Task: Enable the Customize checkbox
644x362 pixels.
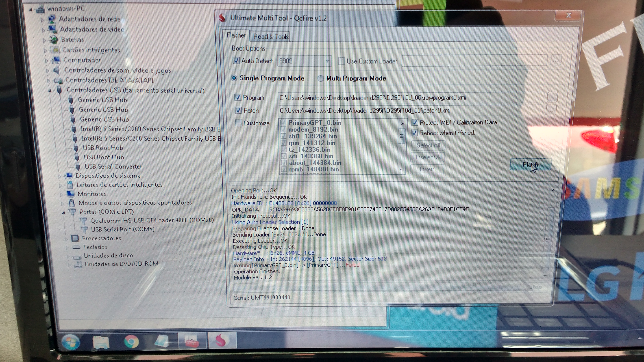Action: pyautogui.click(x=239, y=123)
